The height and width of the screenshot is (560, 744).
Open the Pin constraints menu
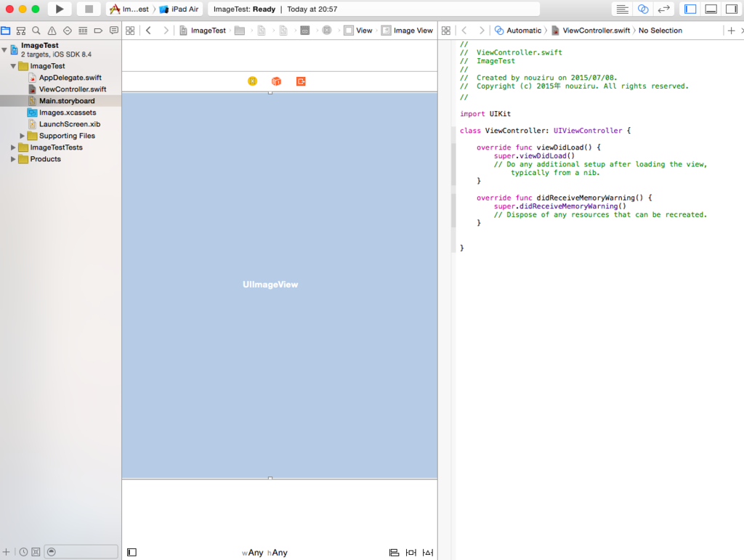coord(411,553)
